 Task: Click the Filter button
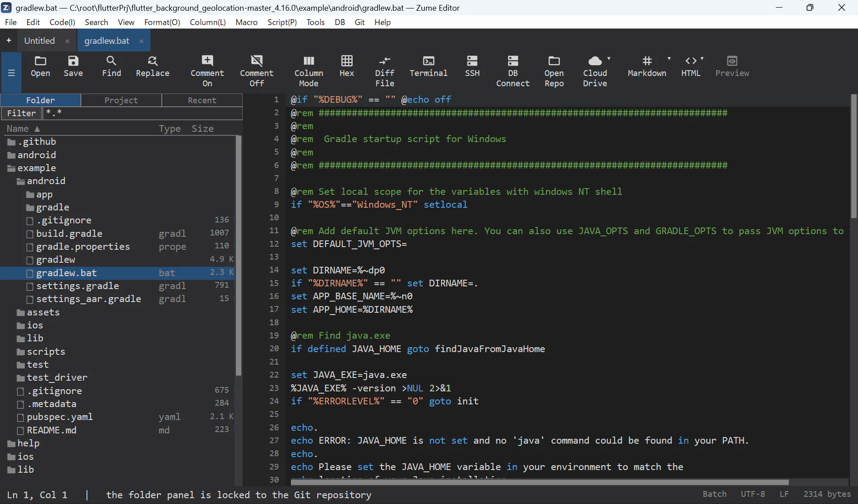pos(21,113)
